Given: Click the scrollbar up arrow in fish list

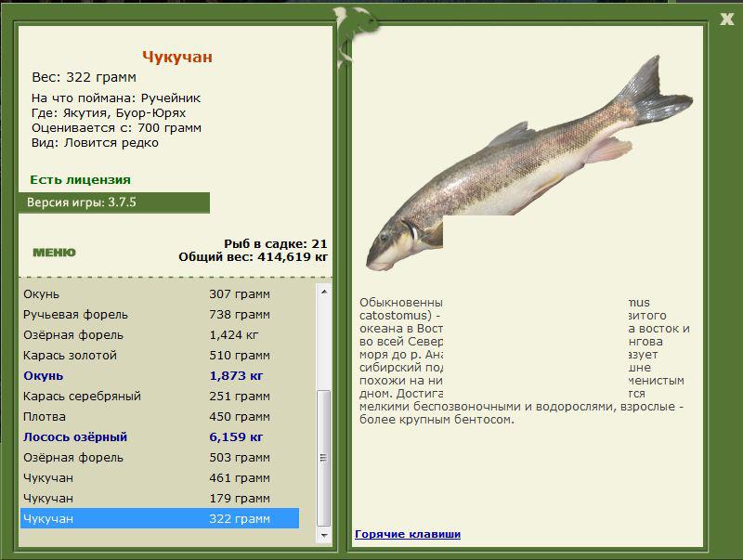Looking at the screenshot, I should tap(324, 292).
